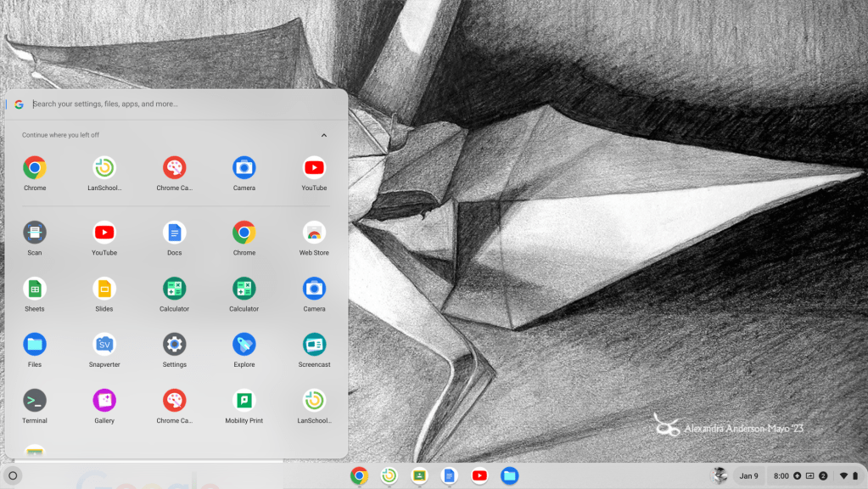This screenshot has height=489, width=868.
Task: Launch the Mobility Print app
Action: coord(244,401)
